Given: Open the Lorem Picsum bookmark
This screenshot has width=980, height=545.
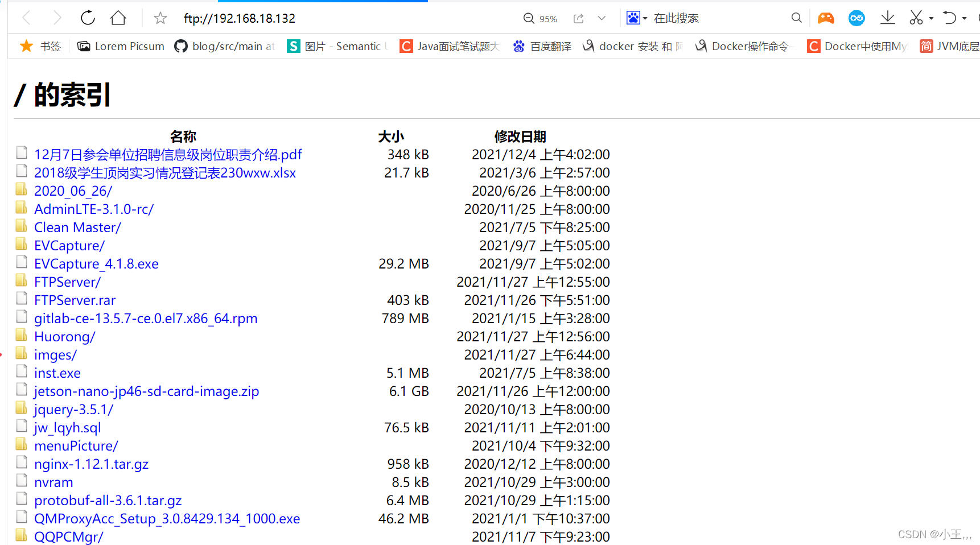Looking at the screenshot, I should (121, 46).
